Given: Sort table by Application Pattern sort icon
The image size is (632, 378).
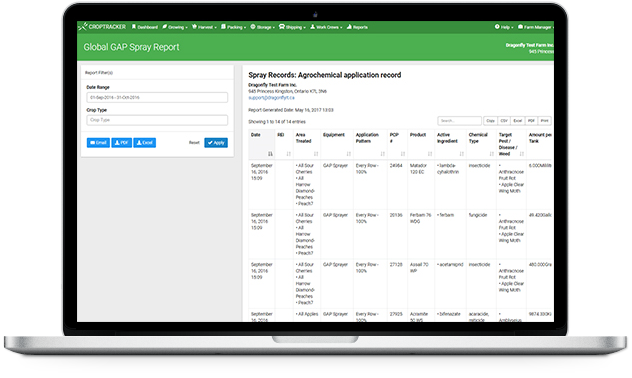Looking at the screenshot, I should (x=383, y=154).
